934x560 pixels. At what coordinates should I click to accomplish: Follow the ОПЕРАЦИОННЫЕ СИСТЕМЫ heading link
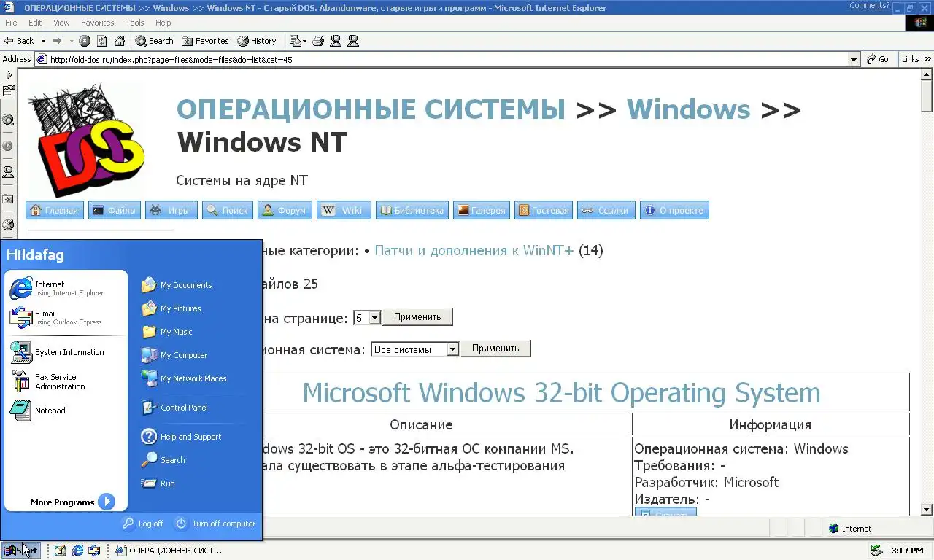click(371, 109)
